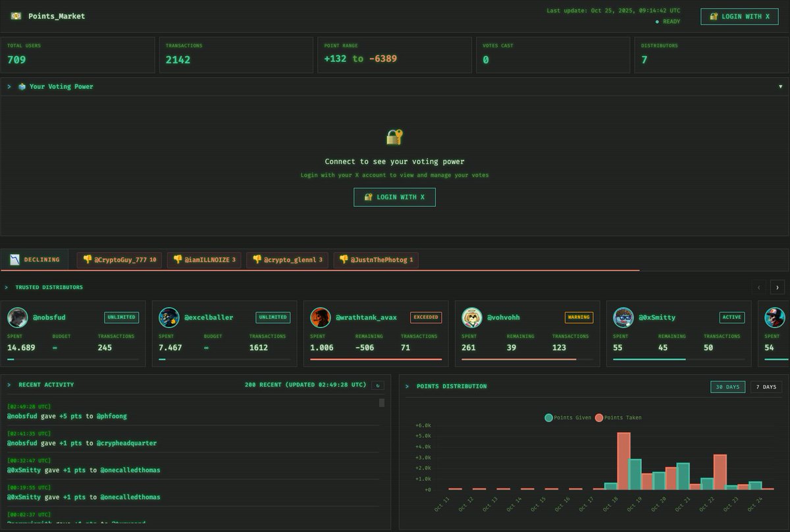This screenshot has width=790, height=532.
Task: Click the EXCEEDED status badge
Action: click(x=426, y=317)
